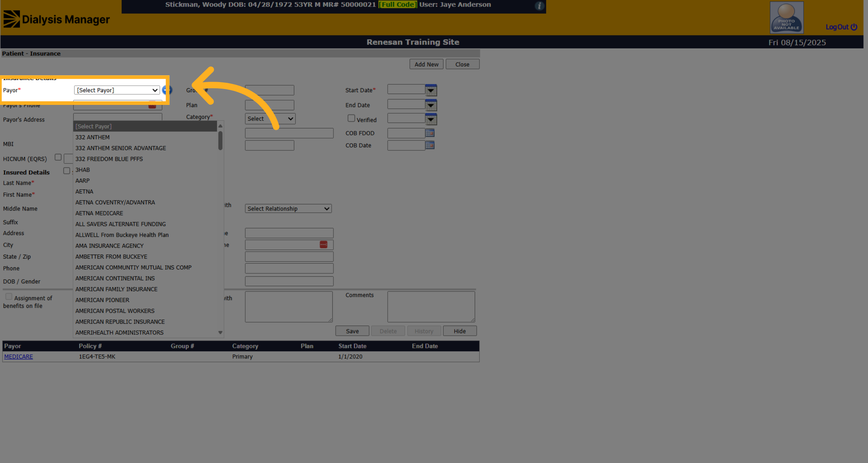Click the Log Out power icon

(x=854, y=27)
